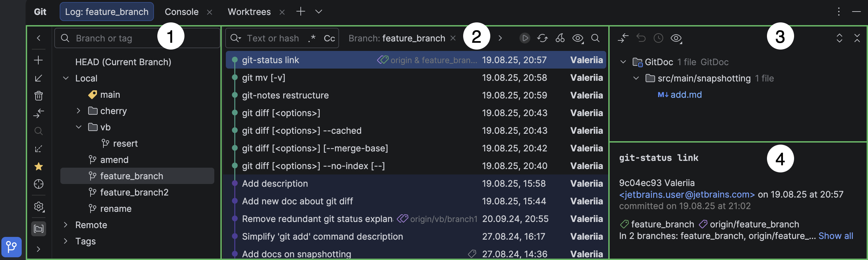Refresh the commit log
The image size is (868, 260).
(x=542, y=38)
